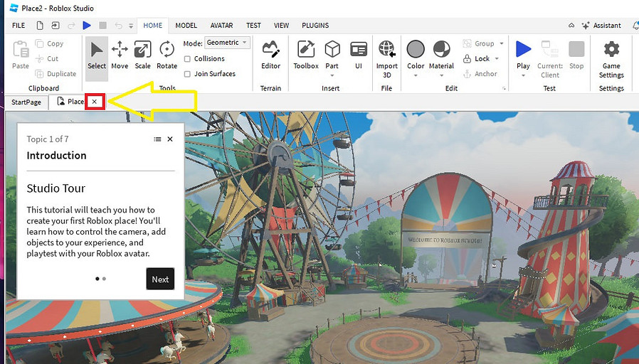This screenshot has width=639, height=364.
Task: Expand the Material dropdown arrow
Action: coord(441,75)
